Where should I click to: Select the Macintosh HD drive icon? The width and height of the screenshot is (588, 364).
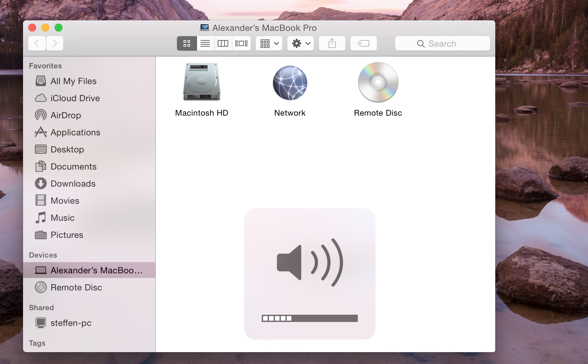click(x=202, y=82)
